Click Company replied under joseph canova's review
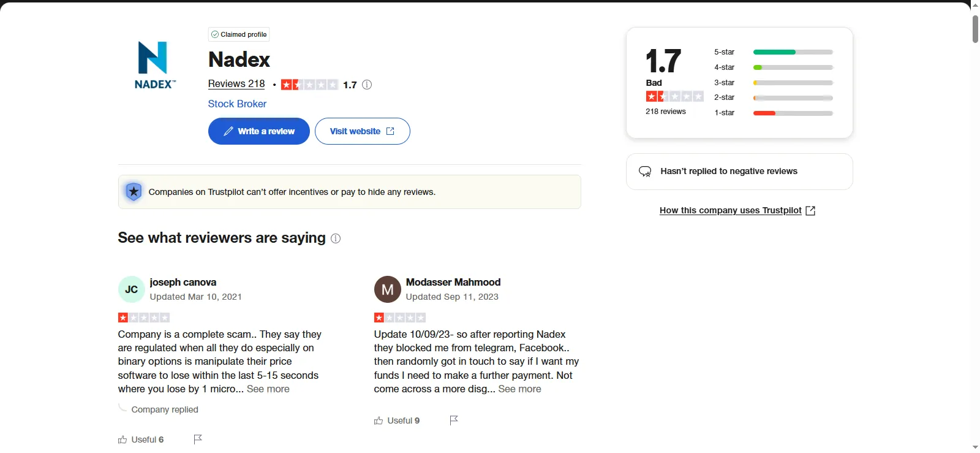 pyautogui.click(x=165, y=409)
